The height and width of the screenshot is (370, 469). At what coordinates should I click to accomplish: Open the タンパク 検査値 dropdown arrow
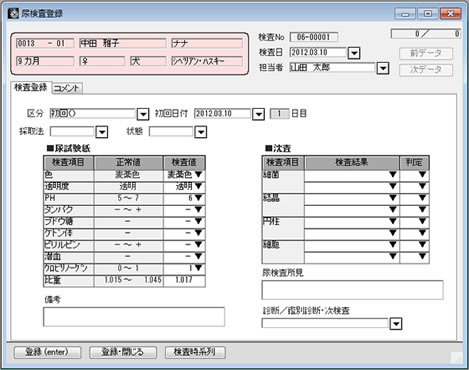[x=199, y=209]
